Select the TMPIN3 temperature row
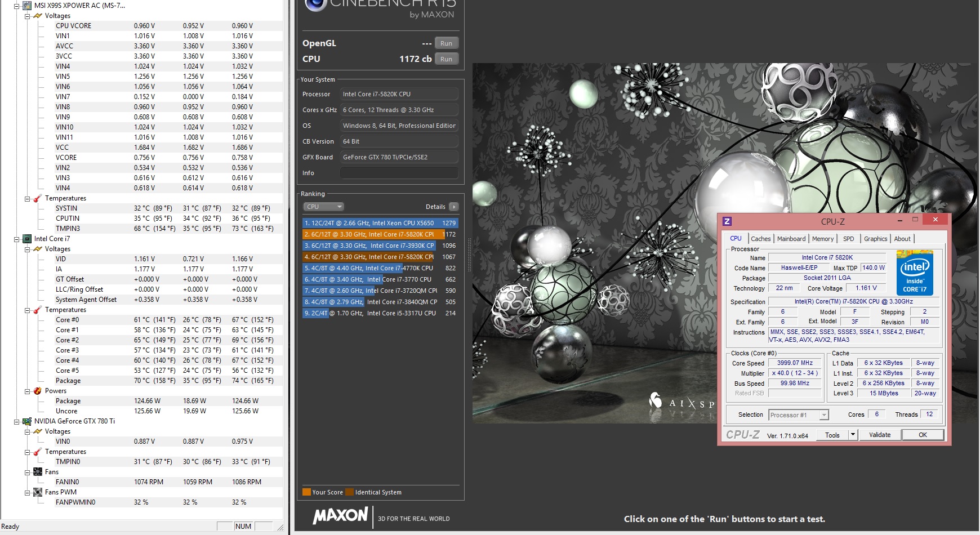 tap(168, 229)
